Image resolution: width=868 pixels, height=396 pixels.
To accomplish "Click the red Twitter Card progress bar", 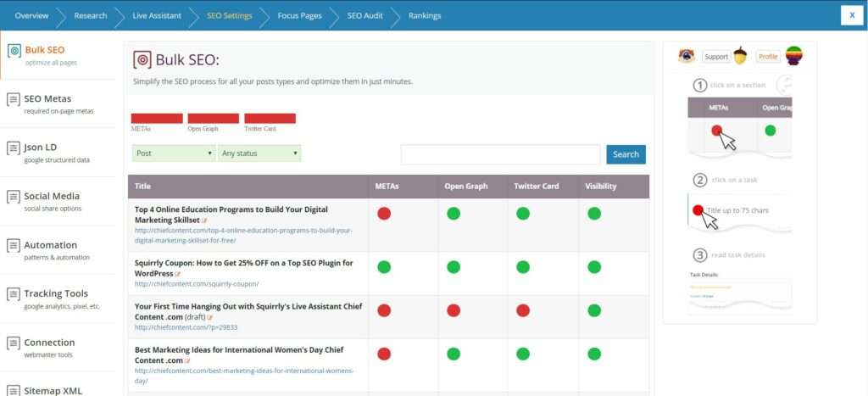I will point(270,119).
